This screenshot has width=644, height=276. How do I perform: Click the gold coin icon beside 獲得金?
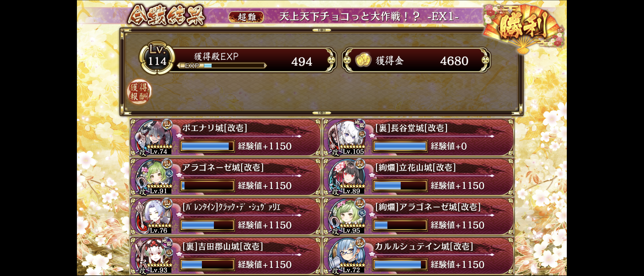[363, 60]
